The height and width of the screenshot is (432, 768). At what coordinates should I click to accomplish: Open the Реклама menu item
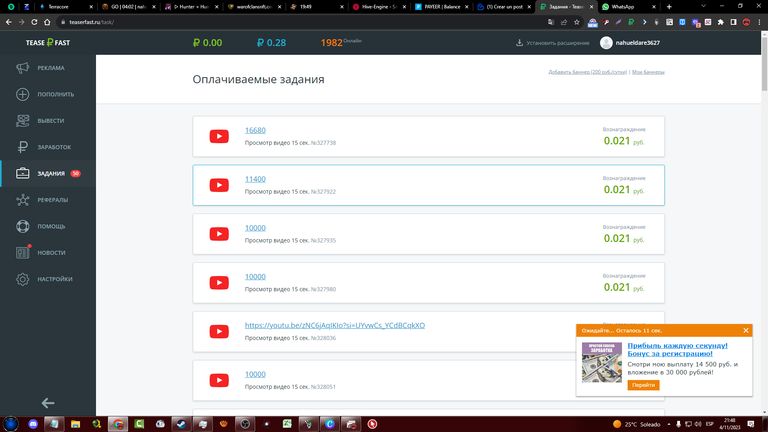point(48,68)
